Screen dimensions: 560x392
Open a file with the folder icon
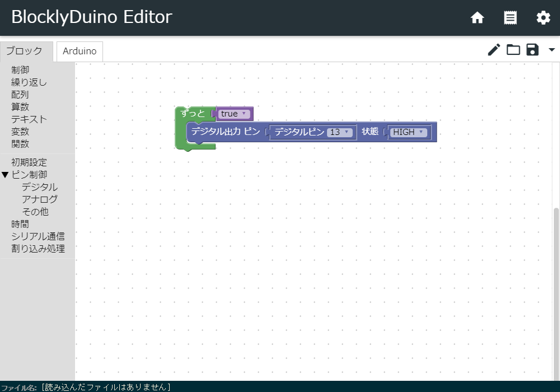coord(513,50)
